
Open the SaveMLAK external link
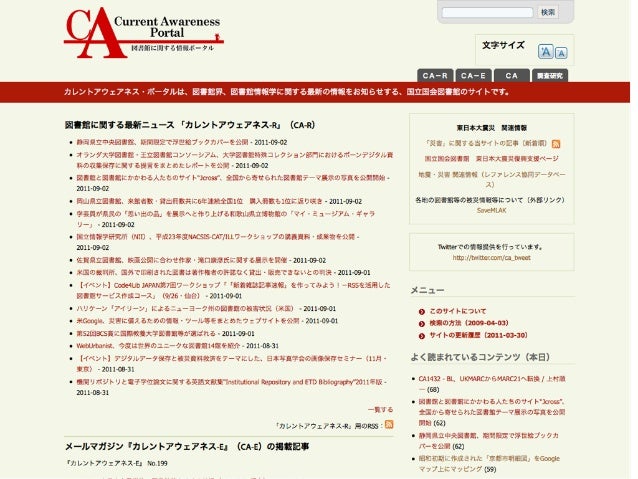click(492, 210)
